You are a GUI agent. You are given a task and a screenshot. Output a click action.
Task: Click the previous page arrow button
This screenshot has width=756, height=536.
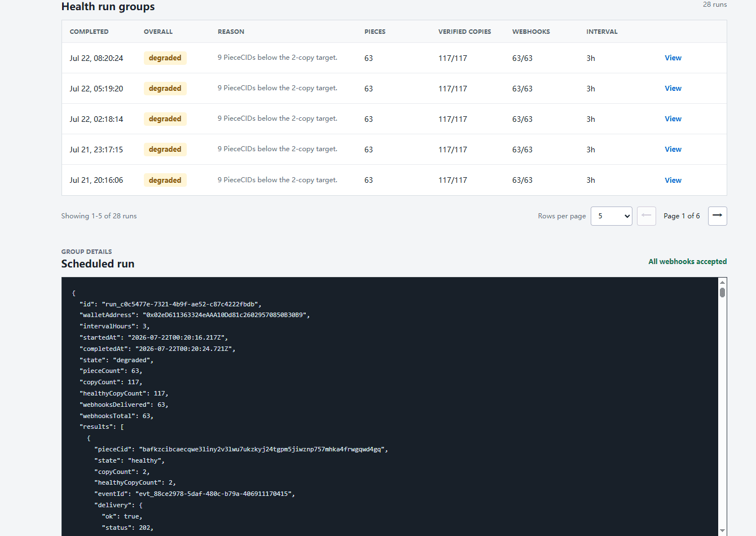pyautogui.click(x=646, y=216)
